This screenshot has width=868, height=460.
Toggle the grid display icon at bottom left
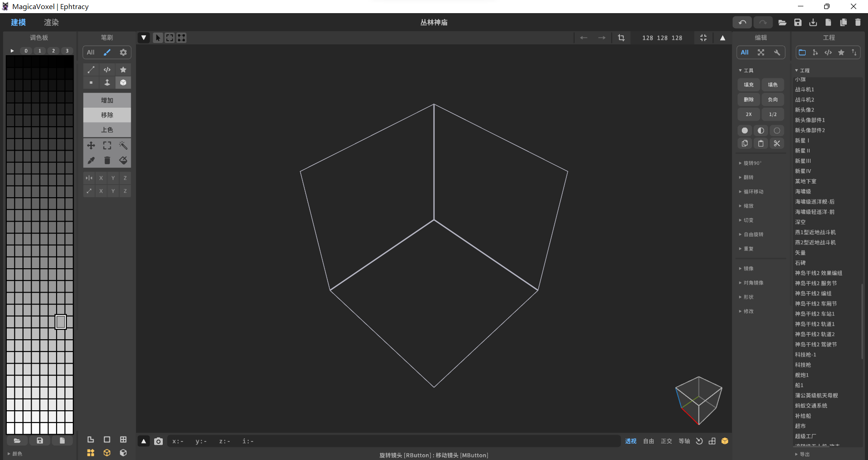(123, 440)
